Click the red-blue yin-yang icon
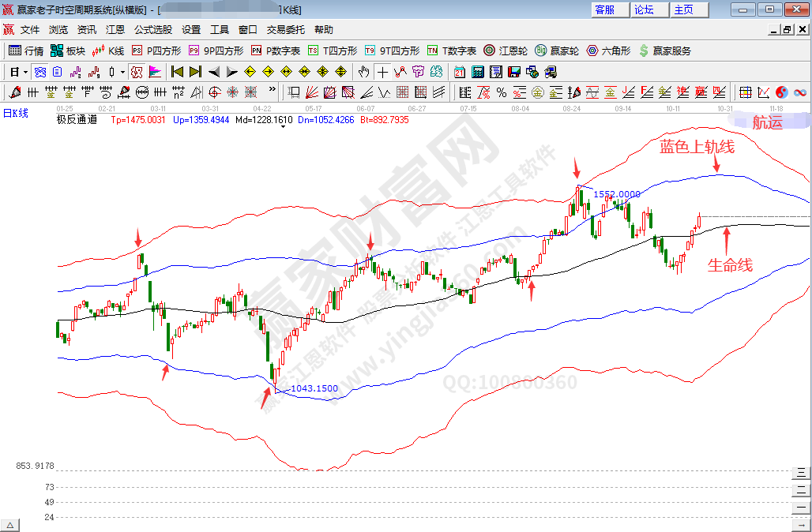This screenshot has width=812, height=532. [781, 92]
